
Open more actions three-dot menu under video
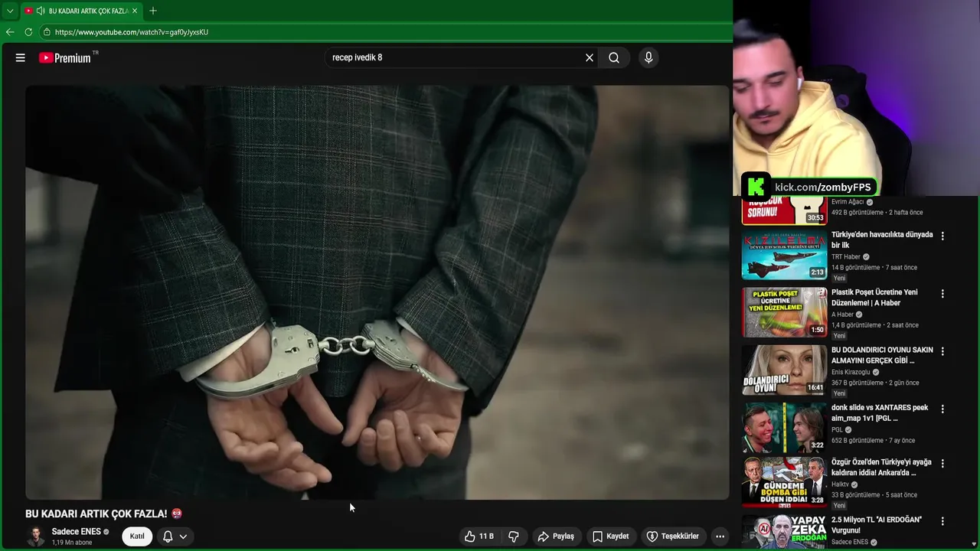point(720,536)
